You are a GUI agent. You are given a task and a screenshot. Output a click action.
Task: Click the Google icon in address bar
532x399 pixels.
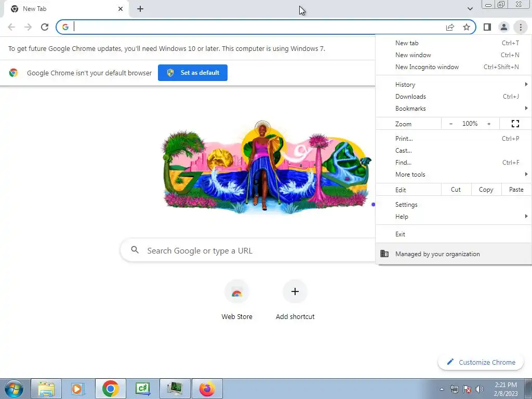click(x=65, y=27)
